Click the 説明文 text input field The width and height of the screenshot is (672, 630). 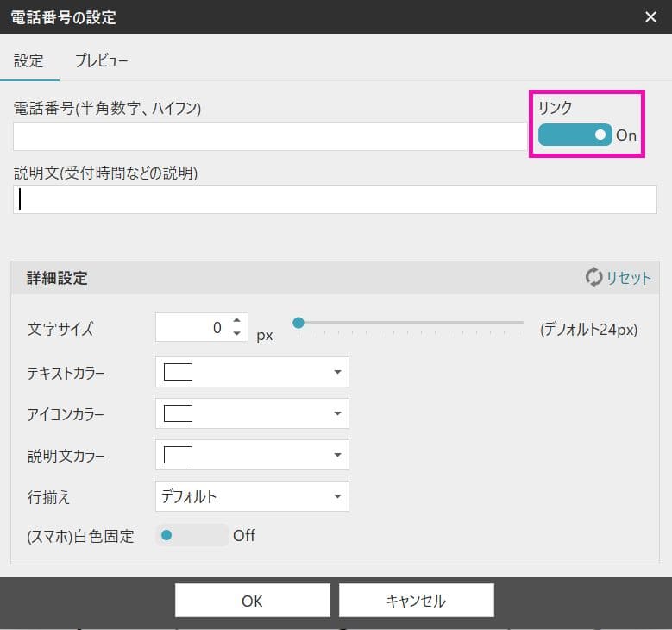(x=335, y=199)
